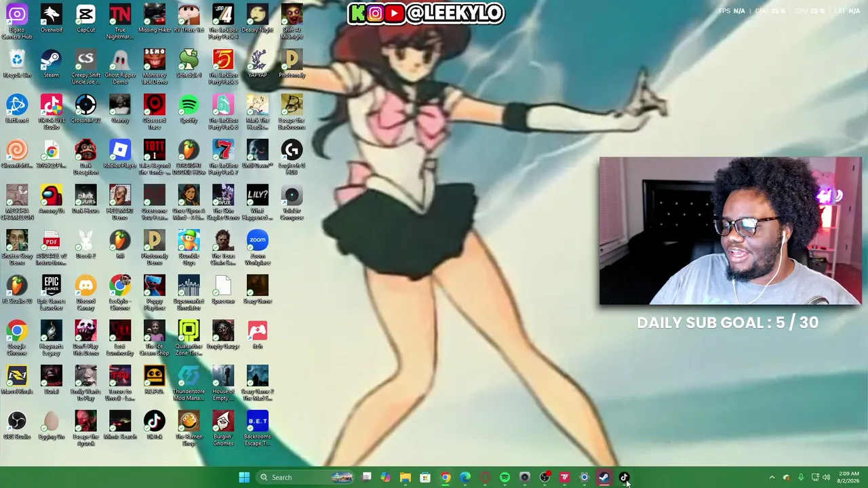Select the Backrooms Escape desktop icon
868x488 pixels.
258,428
